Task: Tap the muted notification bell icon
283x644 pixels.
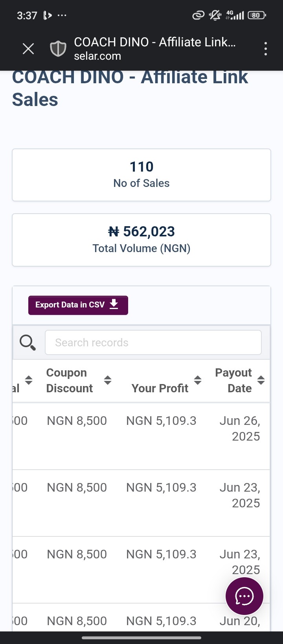Action: coord(215,15)
